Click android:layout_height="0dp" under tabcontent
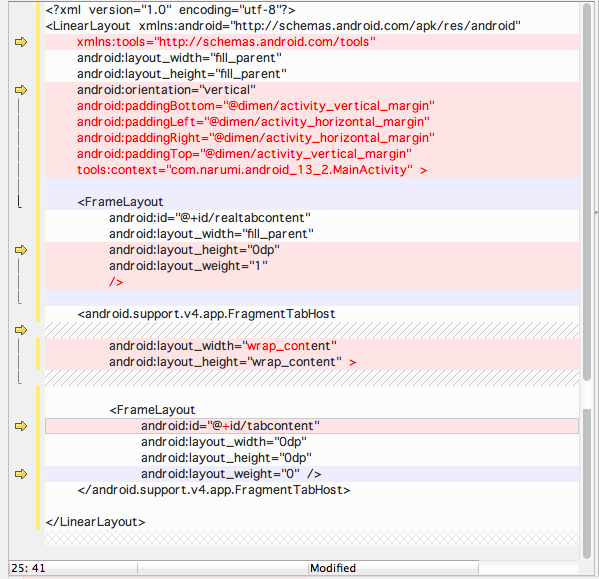Image resolution: width=599 pixels, height=579 pixels. pos(226,458)
